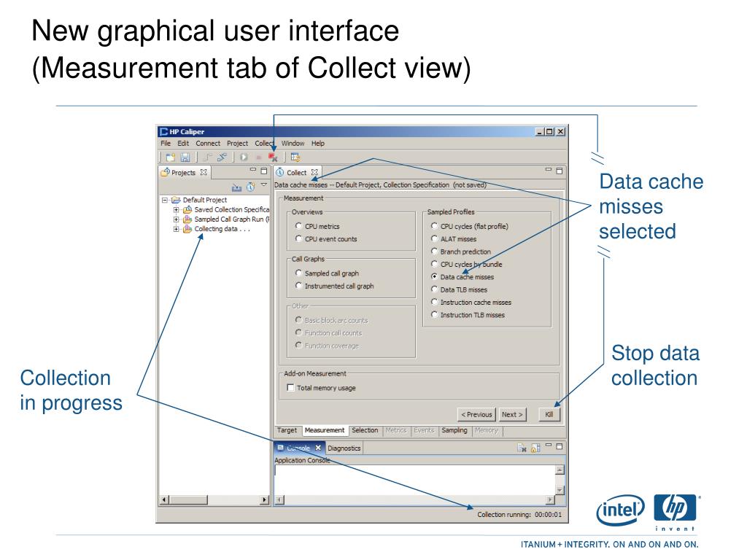Select the Instruction TLB misses radio
The height and width of the screenshot is (560, 747).
(x=435, y=314)
